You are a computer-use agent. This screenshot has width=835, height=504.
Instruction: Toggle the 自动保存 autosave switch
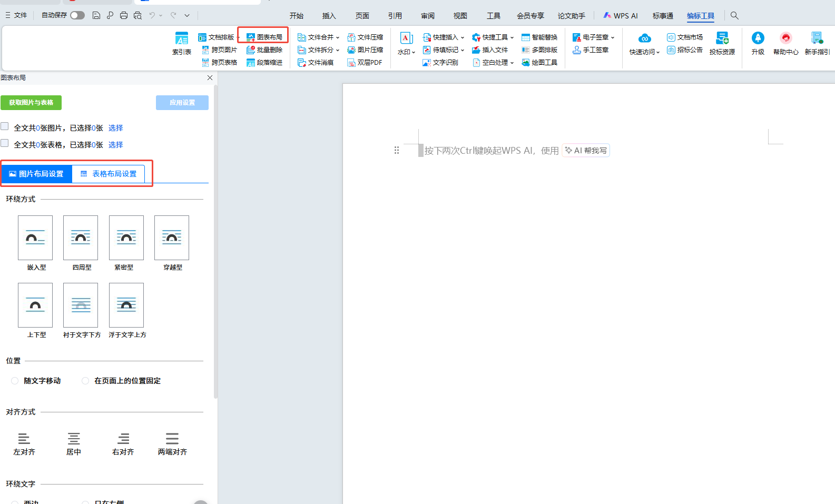coord(77,15)
